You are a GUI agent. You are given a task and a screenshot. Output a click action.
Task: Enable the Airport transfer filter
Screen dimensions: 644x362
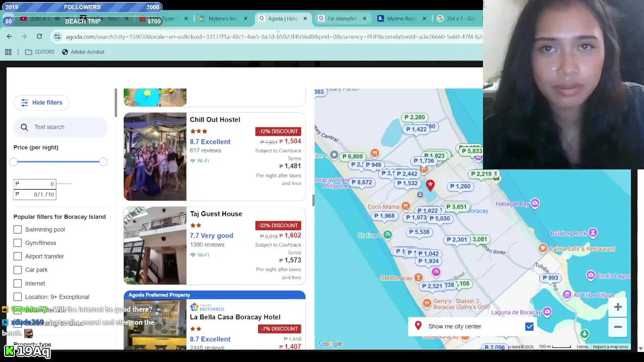(18, 256)
